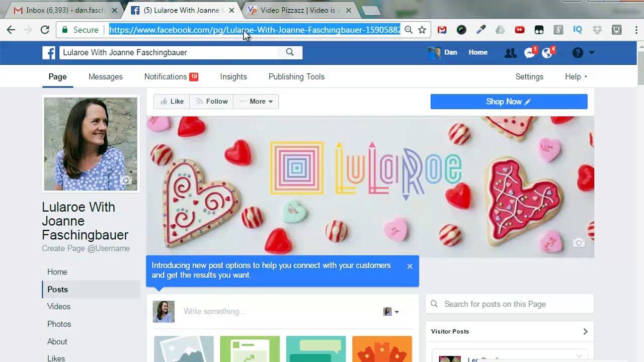Open Messenger icon with badge
Screen dimensions: 644x362
[x=530, y=52]
